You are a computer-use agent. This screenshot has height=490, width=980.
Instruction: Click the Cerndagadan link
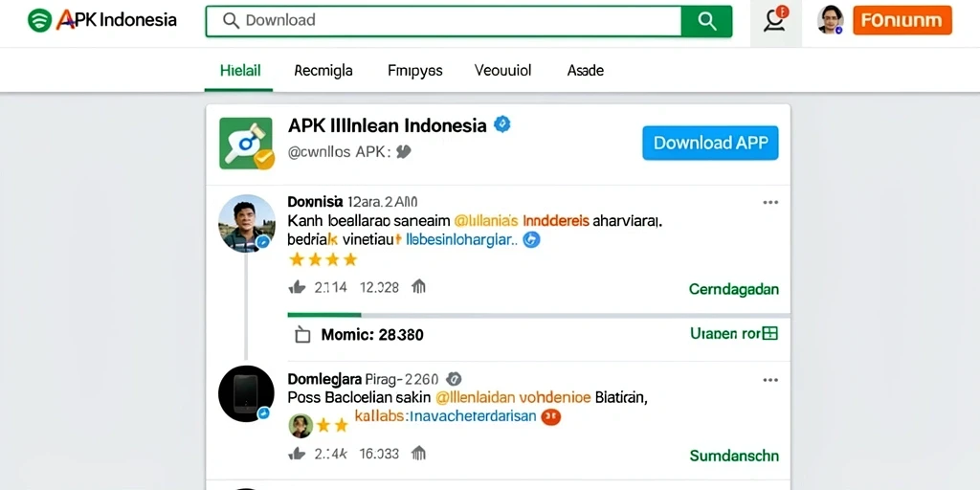734,289
